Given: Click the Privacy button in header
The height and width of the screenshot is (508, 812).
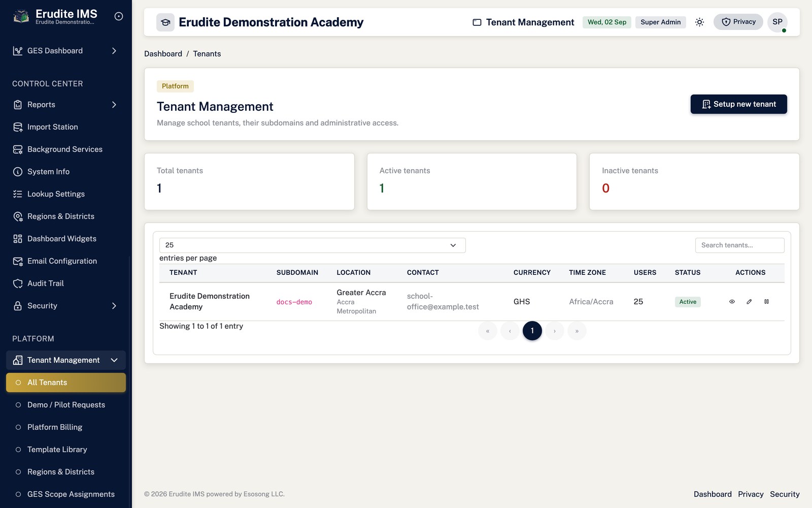Looking at the screenshot, I should (x=738, y=22).
